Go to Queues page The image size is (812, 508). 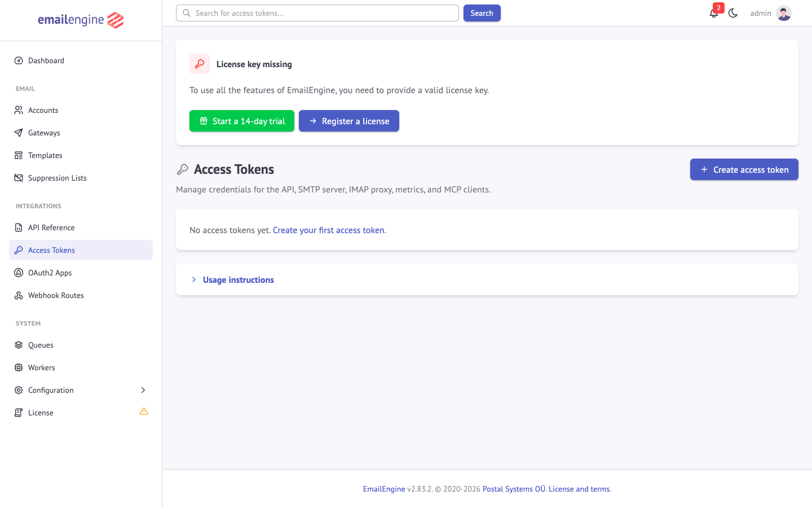coord(81,345)
